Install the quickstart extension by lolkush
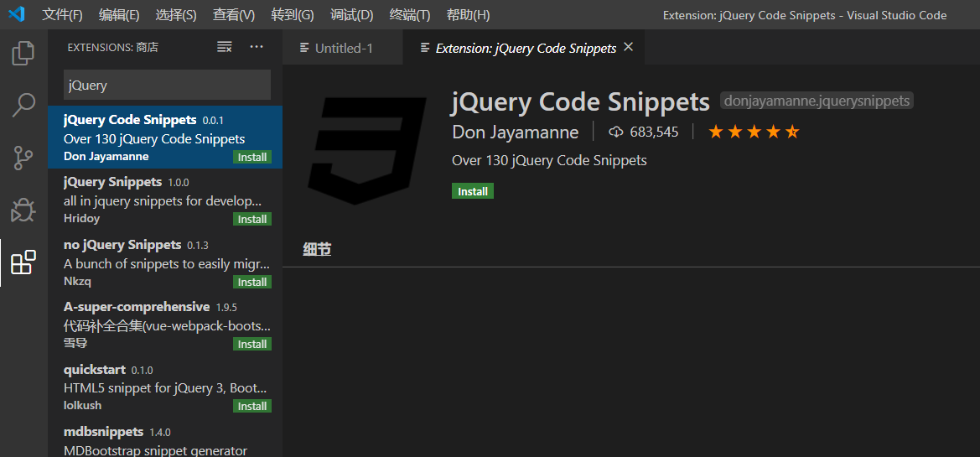This screenshot has width=980, height=457. pos(252,407)
